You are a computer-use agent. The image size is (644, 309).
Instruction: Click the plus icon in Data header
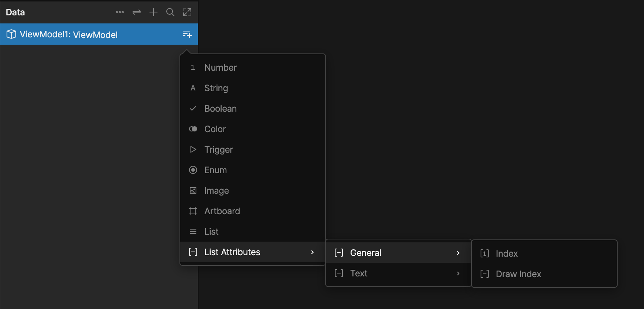[153, 12]
